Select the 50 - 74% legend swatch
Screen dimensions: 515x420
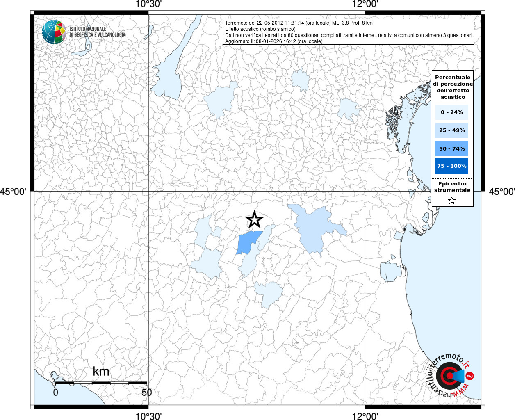click(x=452, y=148)
